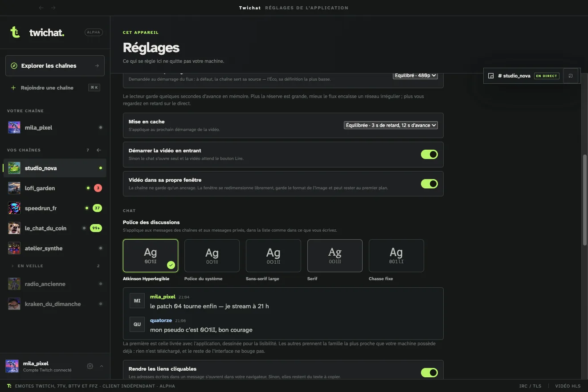Click Rejoindre une chaîne
This screenshot has width=588, height=392.
[55, 88]
